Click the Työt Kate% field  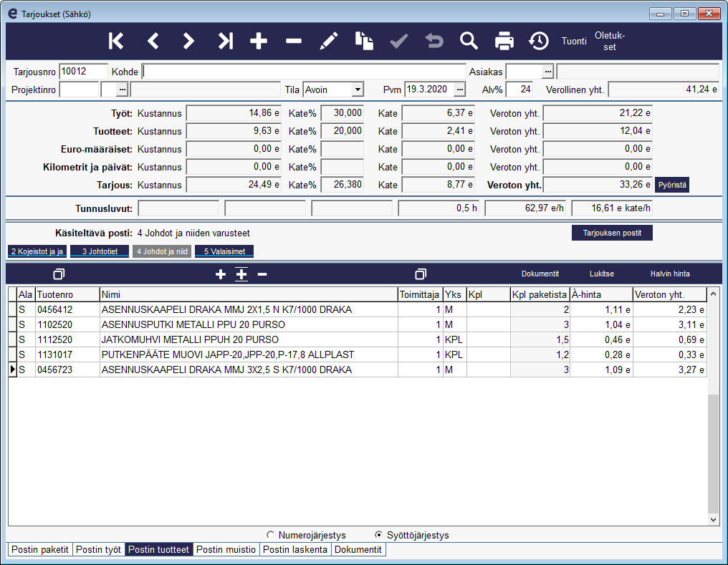(x=342, y=112)
